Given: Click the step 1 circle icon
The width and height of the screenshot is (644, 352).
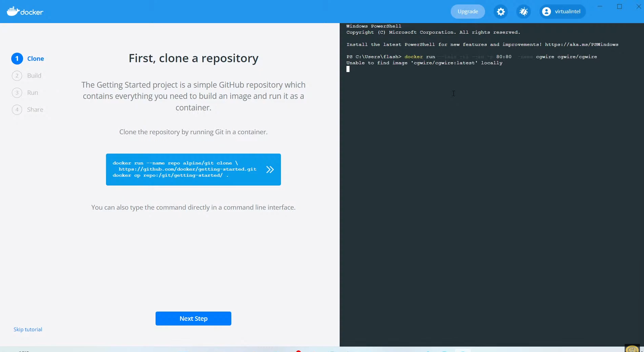Looking at the screenshot, I should pos(17,58).
